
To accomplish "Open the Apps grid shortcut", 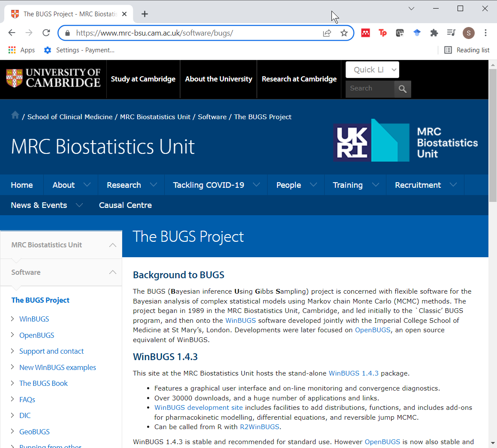I will pyautogui.click(x=21, y=50).
